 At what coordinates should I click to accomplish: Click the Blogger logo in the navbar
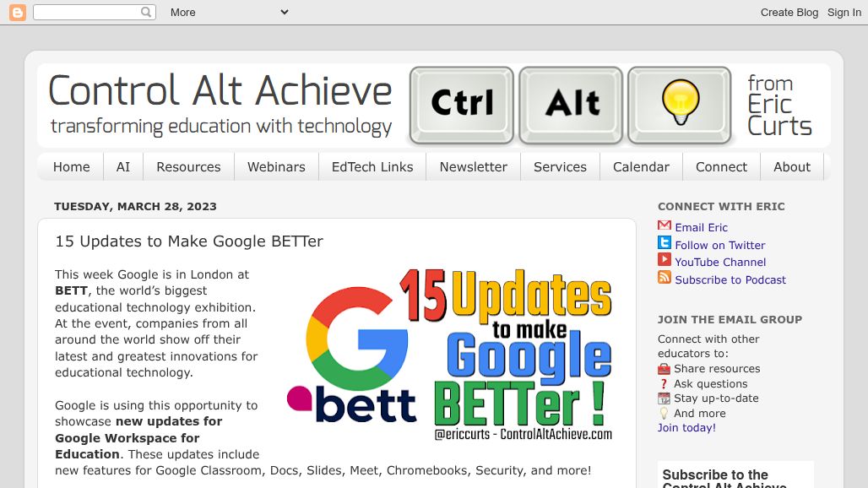coord(17,12)
